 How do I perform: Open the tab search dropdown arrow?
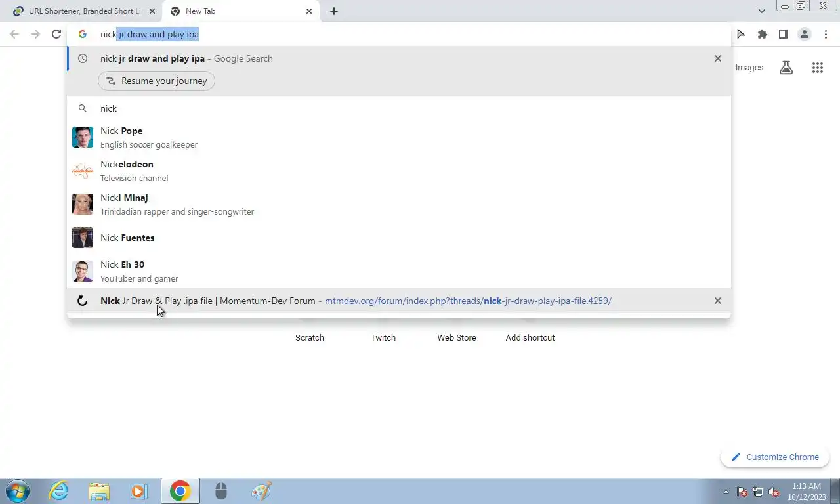tap(761, 11)
